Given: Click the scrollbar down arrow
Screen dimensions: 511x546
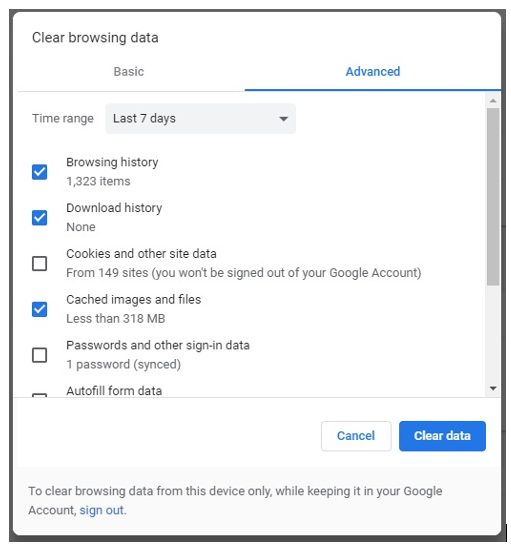Looking at the screenshot, I should click(493, 388).
